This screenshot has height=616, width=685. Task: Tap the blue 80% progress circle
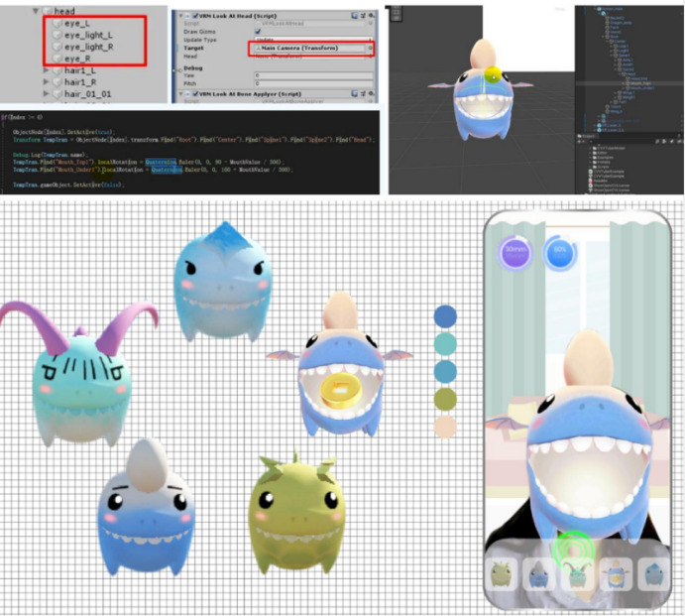click(x=560, y=252)
